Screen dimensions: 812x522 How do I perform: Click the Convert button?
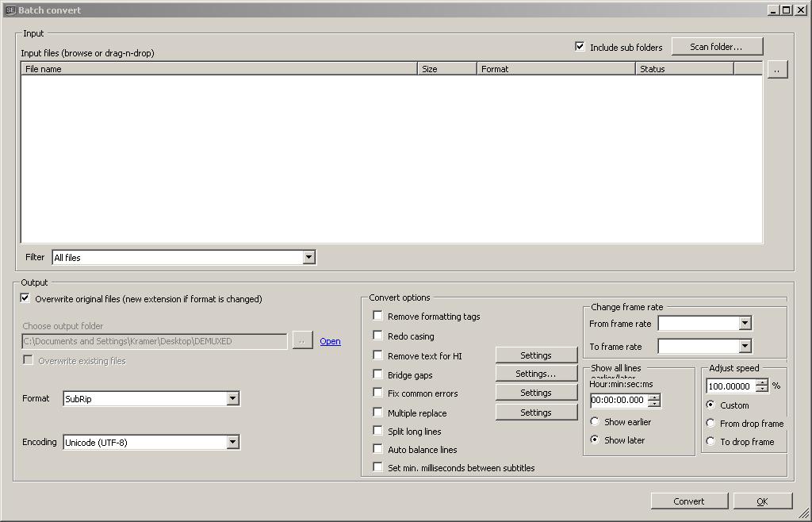(x=688, y=501)
